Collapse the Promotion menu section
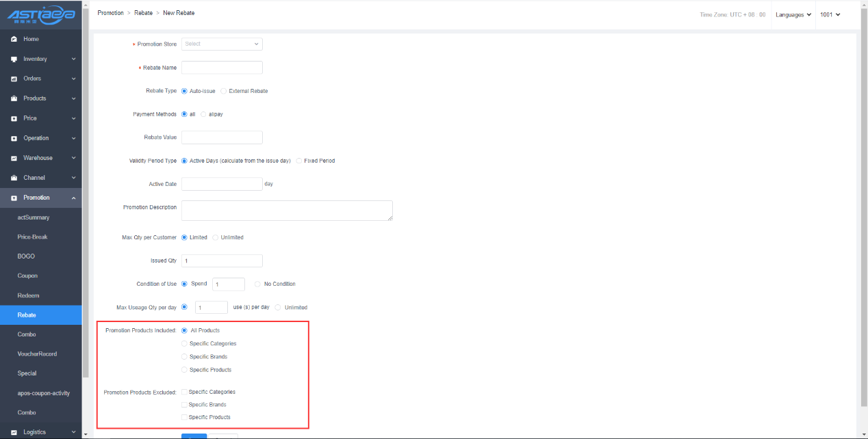Screen dimensions: 868x439 coord(73,198)
